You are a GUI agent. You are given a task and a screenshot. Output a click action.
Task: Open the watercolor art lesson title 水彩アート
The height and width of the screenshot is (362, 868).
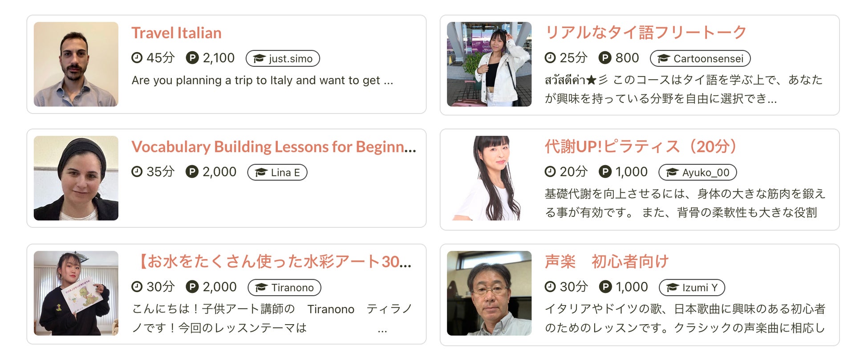(x=272, y=262)
